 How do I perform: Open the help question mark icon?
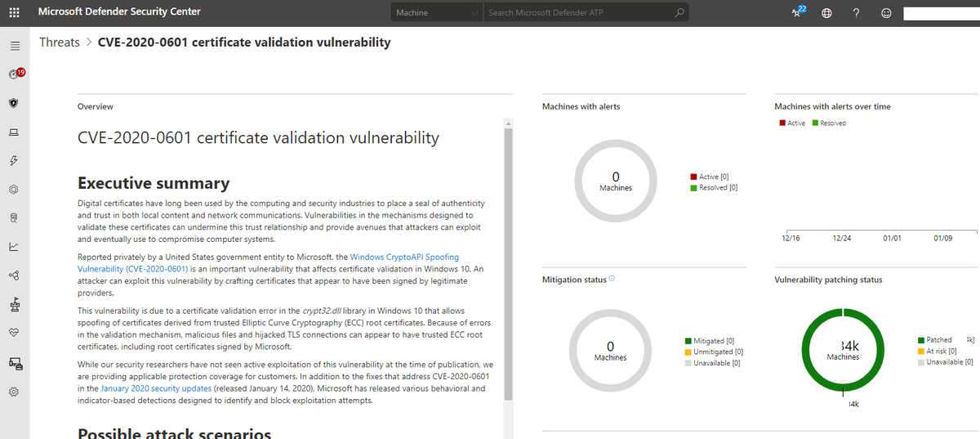[856, 13]
